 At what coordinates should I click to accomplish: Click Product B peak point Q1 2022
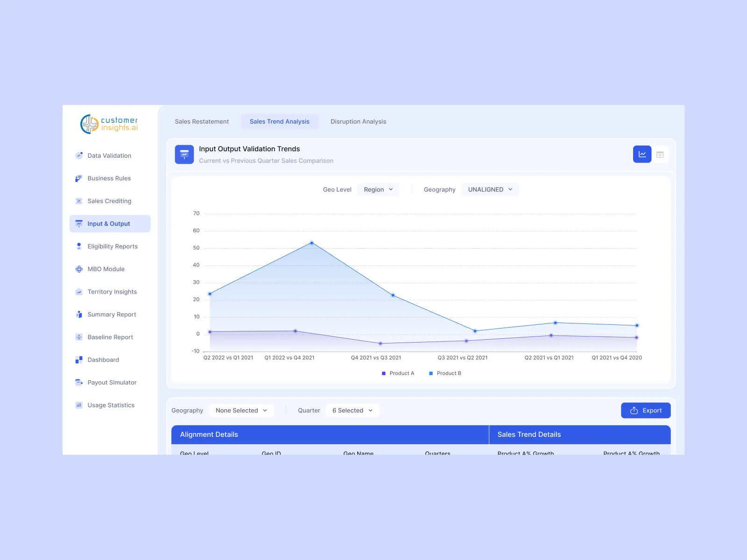(312, 243)
